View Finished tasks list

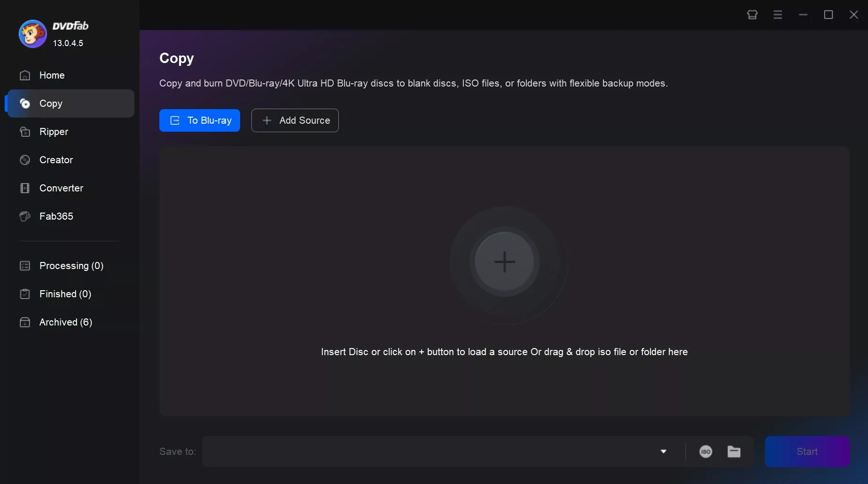coord(65,294)
